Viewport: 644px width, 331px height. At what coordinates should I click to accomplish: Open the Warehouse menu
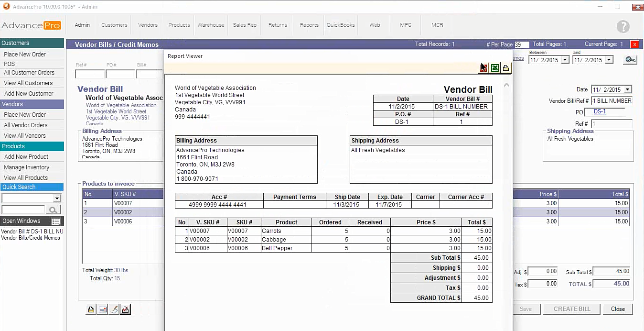(x=211, y=25)
